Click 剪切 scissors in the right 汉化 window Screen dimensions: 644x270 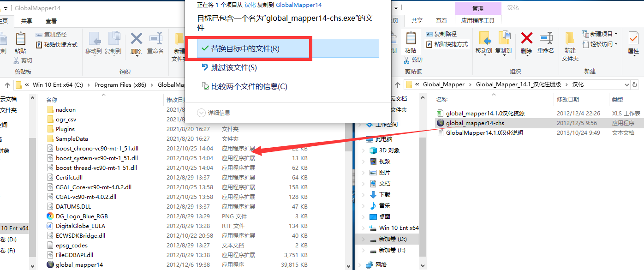click(407, 60)
